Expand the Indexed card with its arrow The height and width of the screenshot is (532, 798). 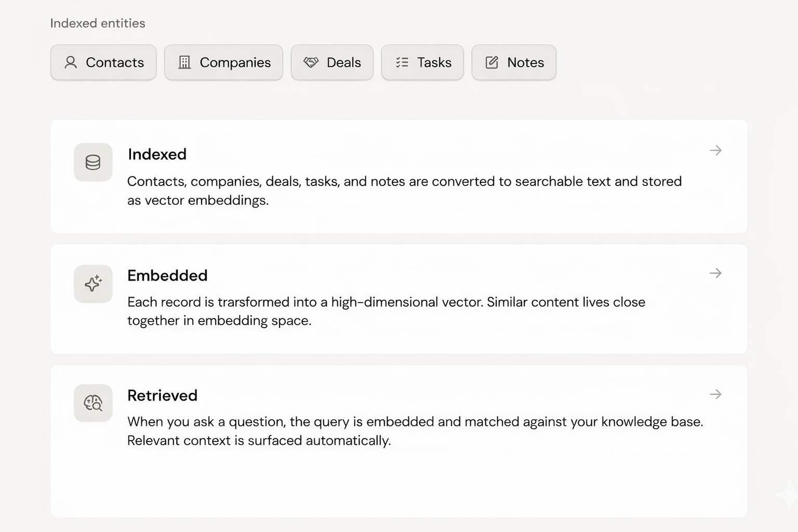[x=715, y=150]
